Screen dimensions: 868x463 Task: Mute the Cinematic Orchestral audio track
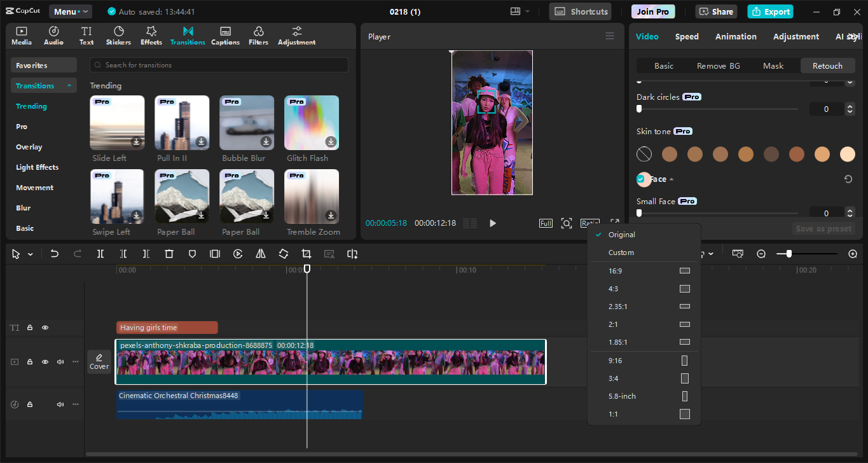click(60, 404)
